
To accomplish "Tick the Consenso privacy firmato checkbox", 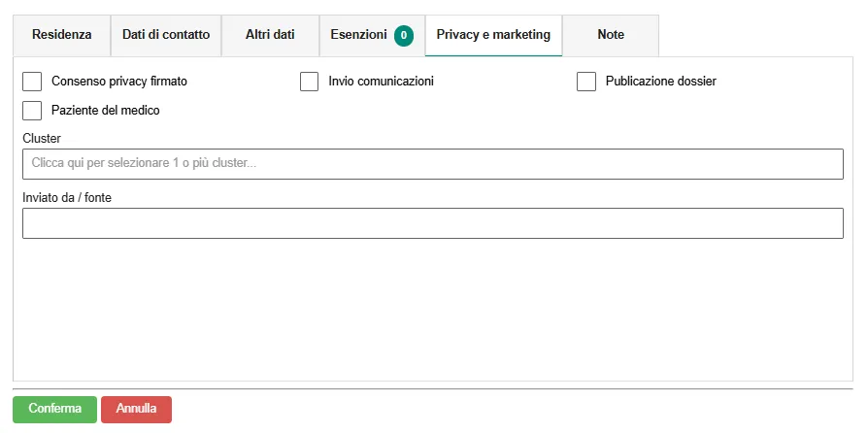I will [32, 82].
